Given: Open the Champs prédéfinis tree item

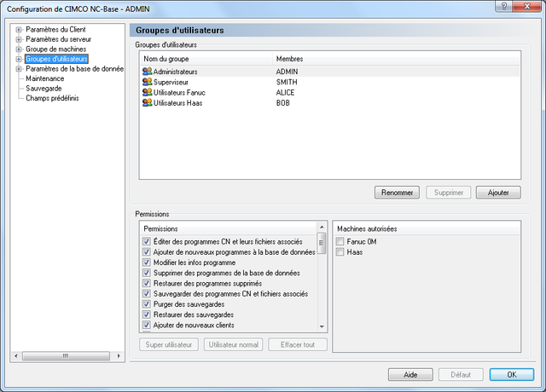Looking at the screenshot, I should tap(52, 98).
